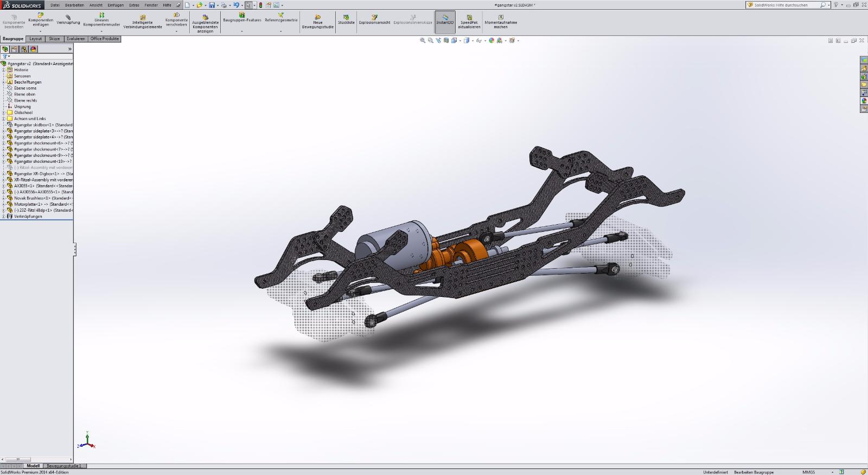Open the Stückliste tool
The width and height of the screenshot is (868, 475).
click(346, 20)
